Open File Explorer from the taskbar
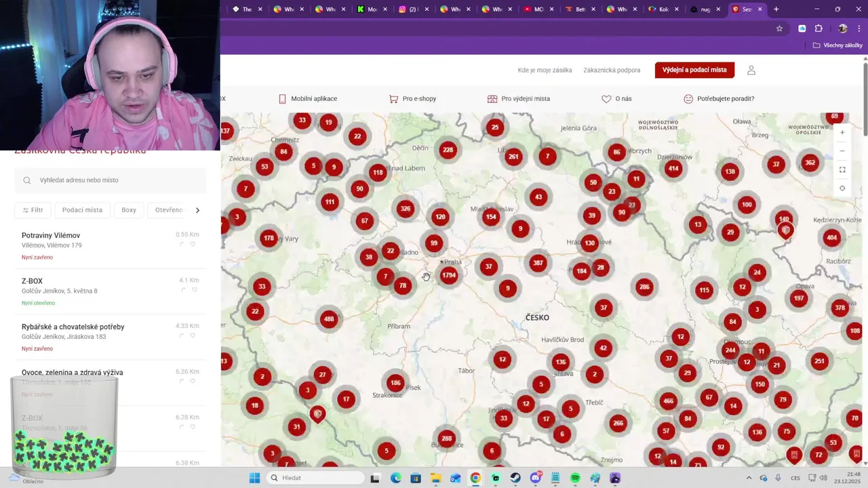868x488 pixels. (435, 478)
